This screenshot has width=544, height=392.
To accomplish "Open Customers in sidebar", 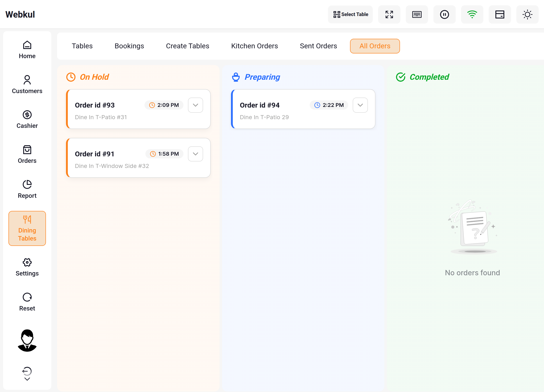I will 27,85.
